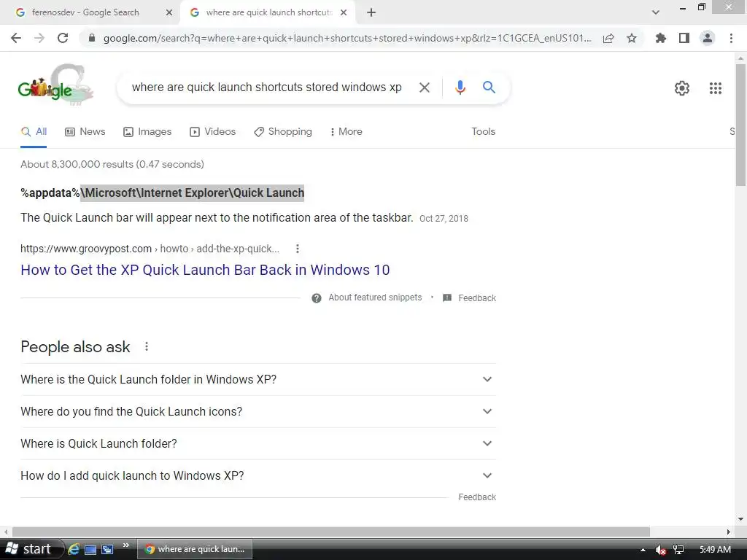Open Google quick settings gear
The width and height of the screenshot is (747, 560).
tap(682, 88)
